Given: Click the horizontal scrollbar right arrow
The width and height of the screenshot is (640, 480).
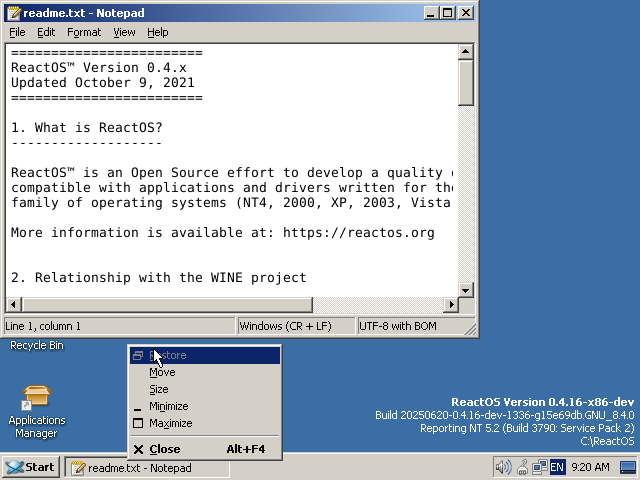Looking at the screenshot, I should click(x=451, y=304).
